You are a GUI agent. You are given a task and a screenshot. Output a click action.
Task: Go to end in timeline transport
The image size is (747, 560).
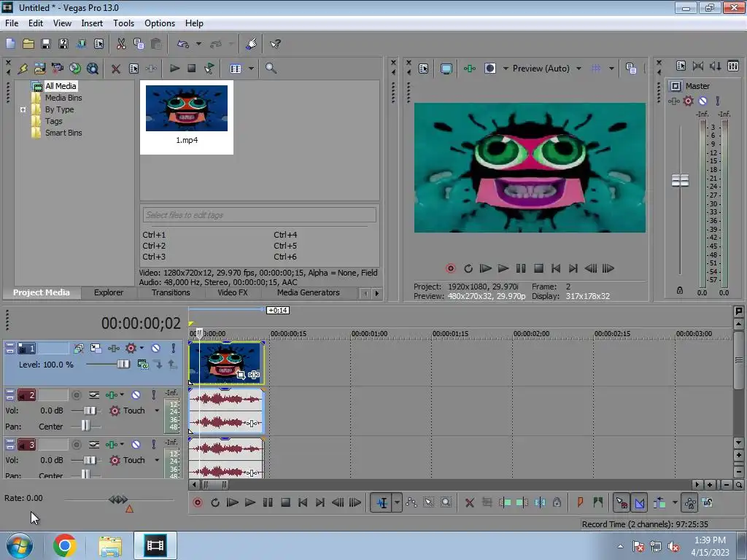[x=320, y=502]
